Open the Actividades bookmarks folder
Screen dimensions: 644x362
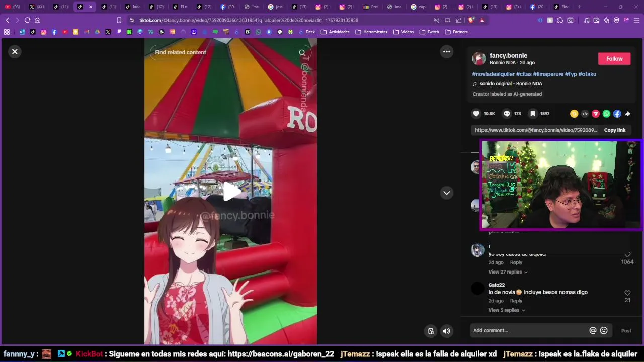pos(335,32)
